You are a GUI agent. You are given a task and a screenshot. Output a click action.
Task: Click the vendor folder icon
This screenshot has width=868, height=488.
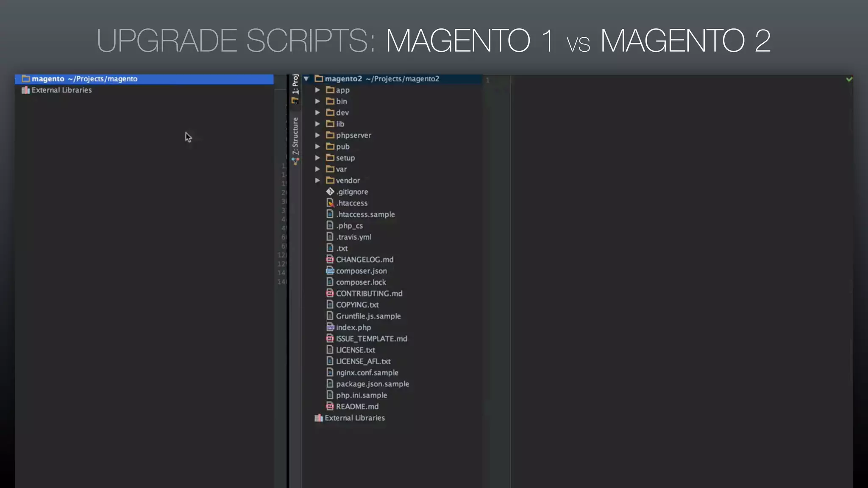pos(330,180)
